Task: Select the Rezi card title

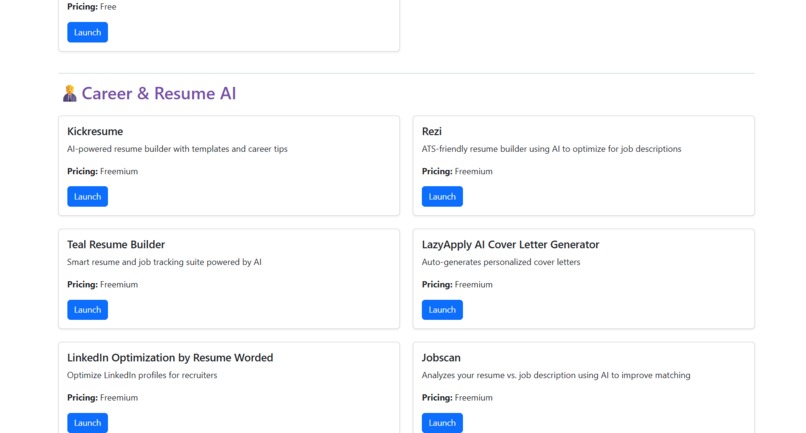Action: coord(432,131)
